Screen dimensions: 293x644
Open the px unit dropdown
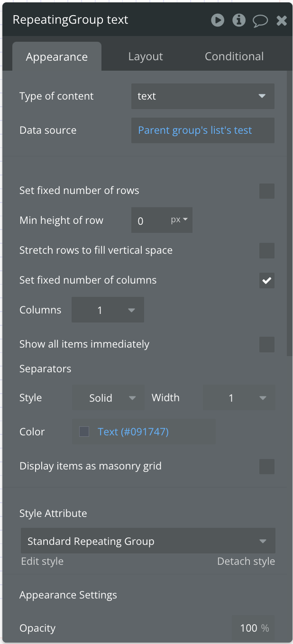[x=179, y=220]
